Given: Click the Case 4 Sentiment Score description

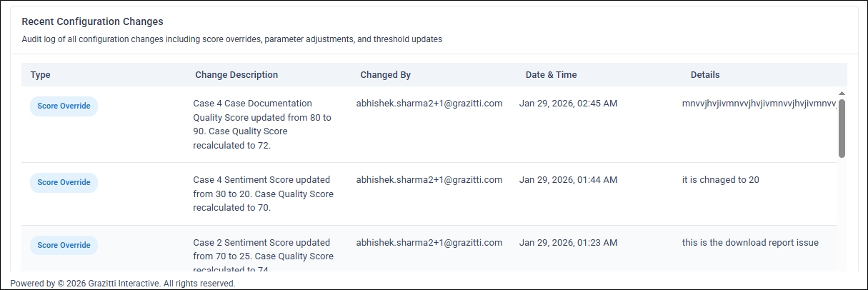Looking at the screenshot, I should (263, 194).
